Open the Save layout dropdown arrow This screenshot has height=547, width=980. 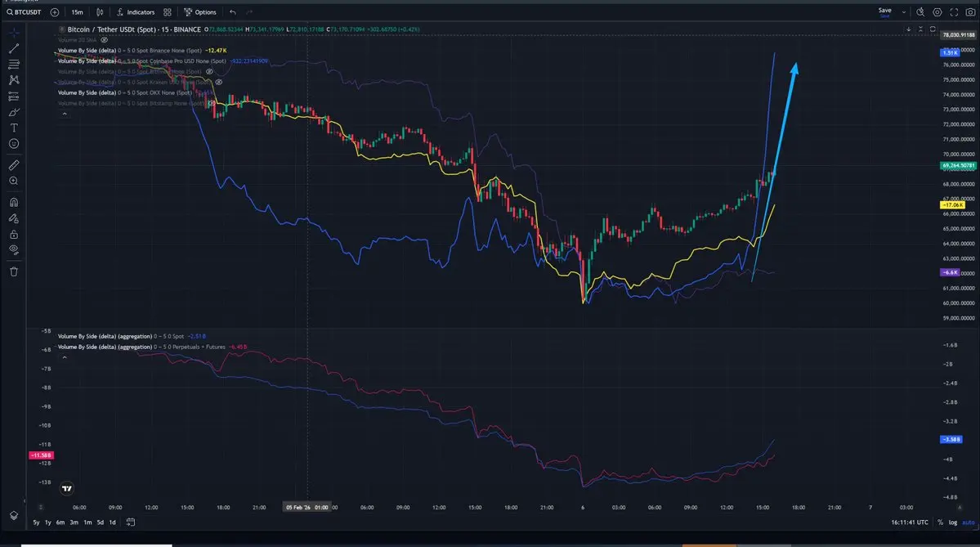tap(904, 12)
